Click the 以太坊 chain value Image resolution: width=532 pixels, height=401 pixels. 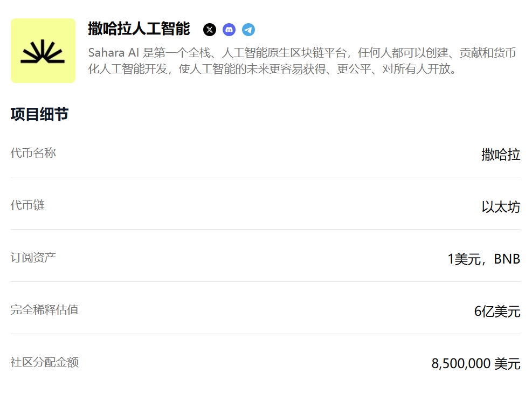[500, 206]
